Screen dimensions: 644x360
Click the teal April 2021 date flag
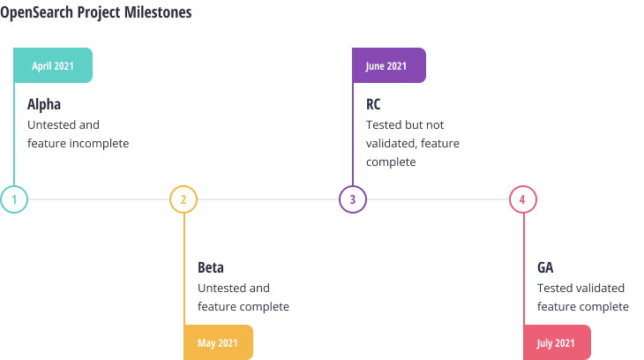coord(53,66)
